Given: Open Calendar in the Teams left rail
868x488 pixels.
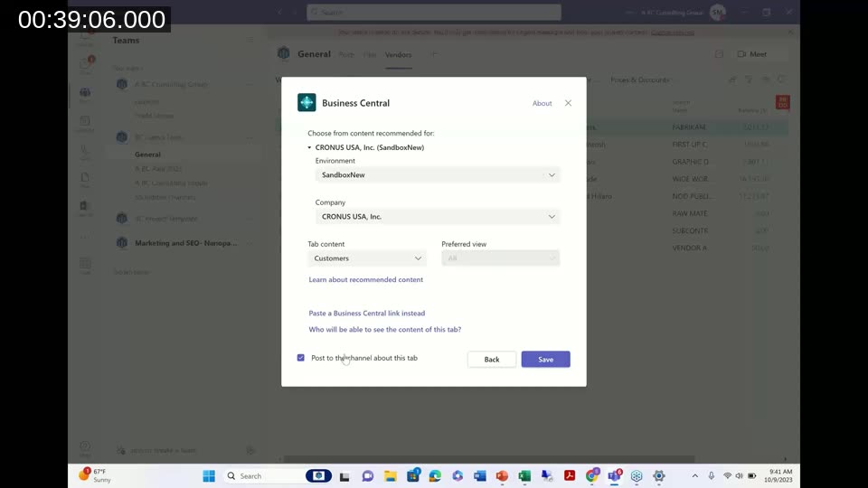Looking at the screenshot, I should (85, 123).
